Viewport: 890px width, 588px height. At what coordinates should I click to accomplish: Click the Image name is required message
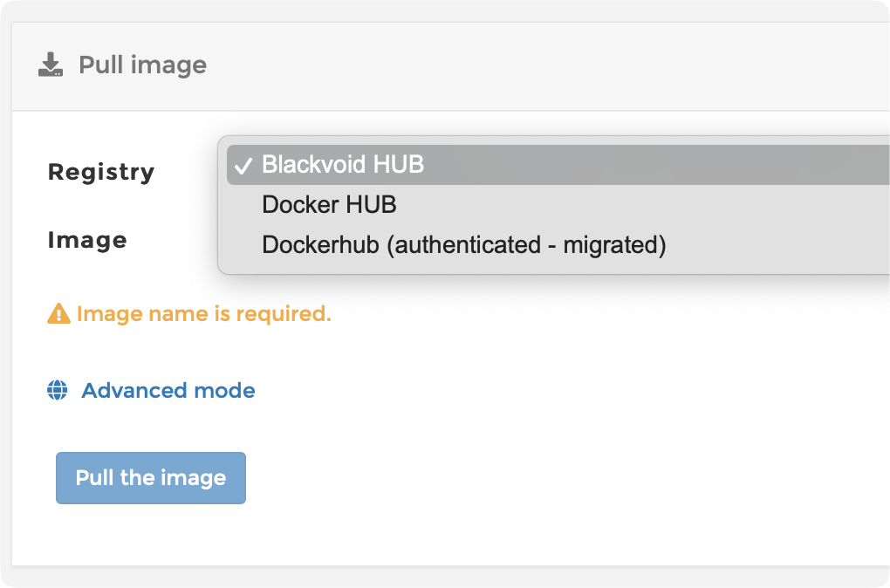pos(204,313)
